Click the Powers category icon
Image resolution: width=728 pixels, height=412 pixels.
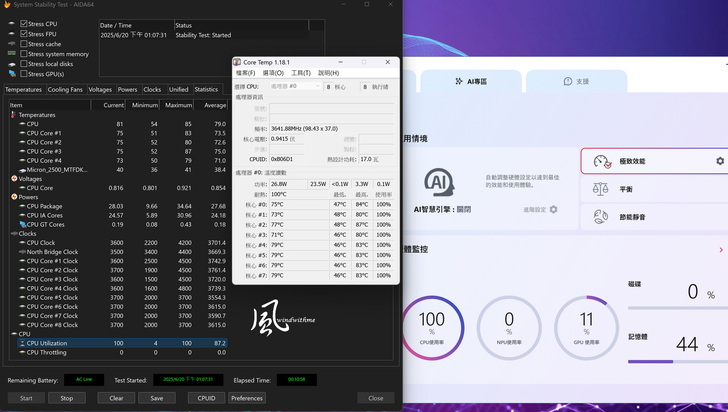[13, 197]
